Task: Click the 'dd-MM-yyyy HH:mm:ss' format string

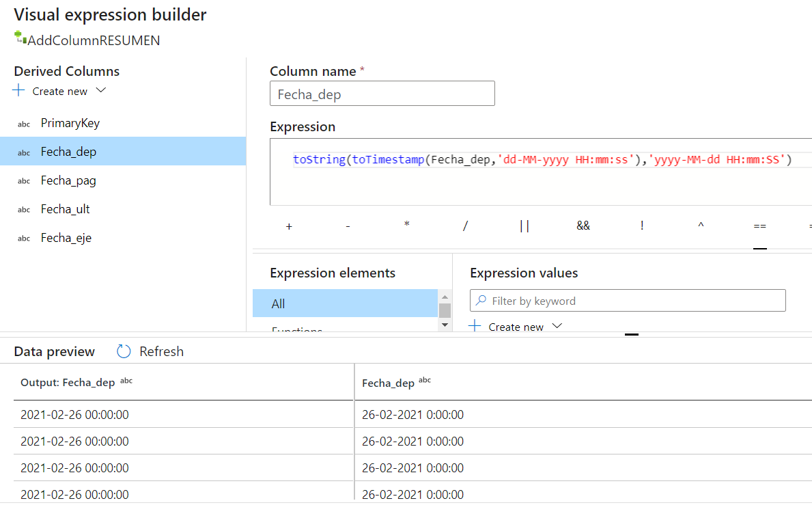Action: [x=565, y=159]
